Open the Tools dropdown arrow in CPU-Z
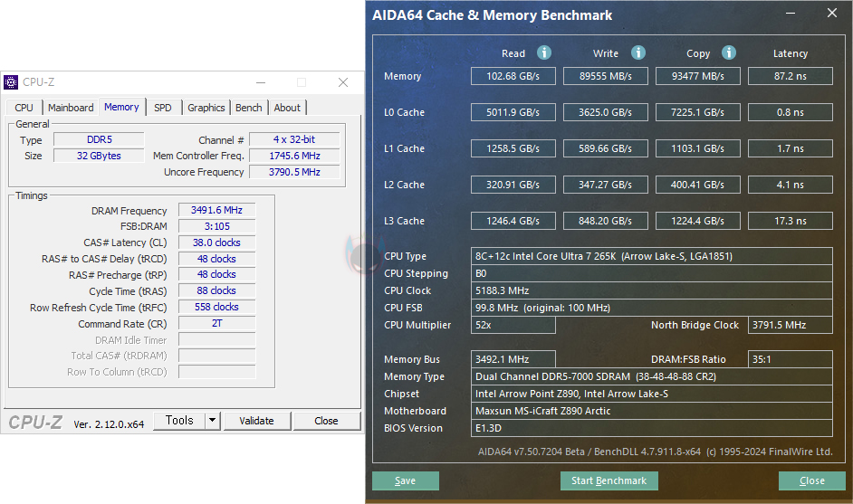 click(x=212, y=420)
